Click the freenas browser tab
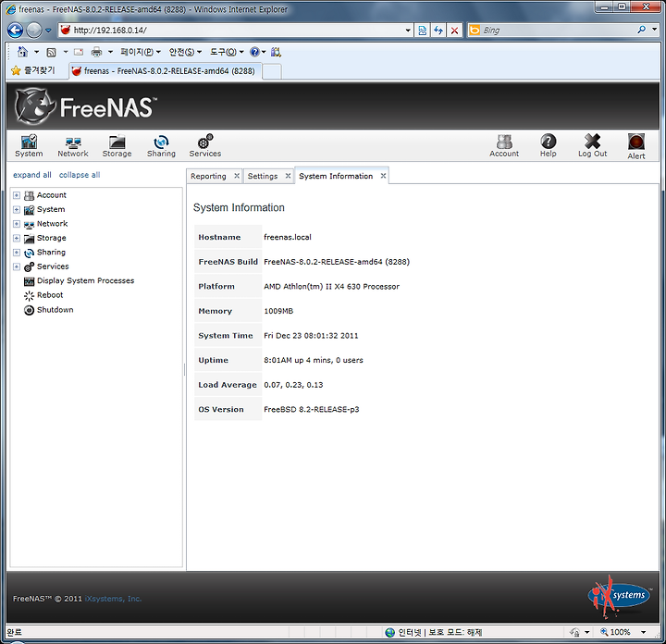 click(165, 71)
